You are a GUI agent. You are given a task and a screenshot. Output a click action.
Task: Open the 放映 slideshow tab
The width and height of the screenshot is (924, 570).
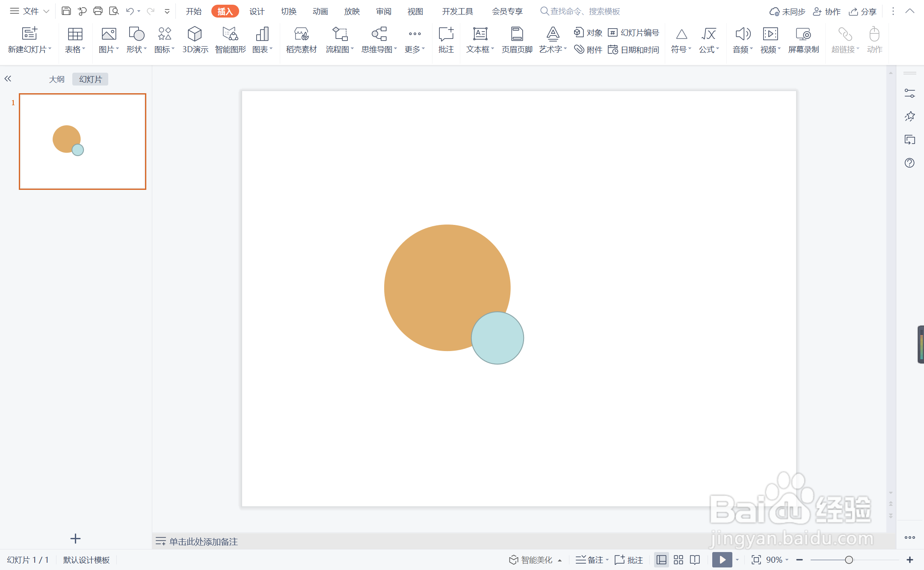pyautogui.click(x=352, y=11)
